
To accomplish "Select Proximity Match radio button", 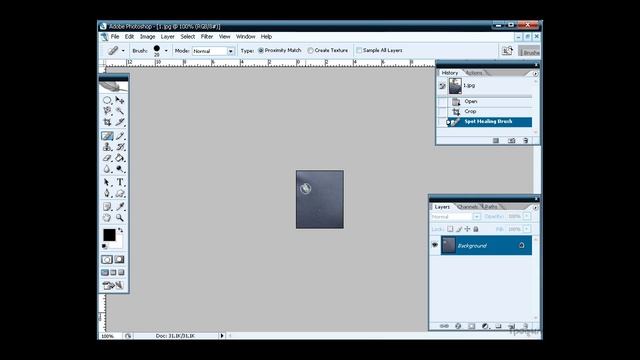I will [261, 51].
